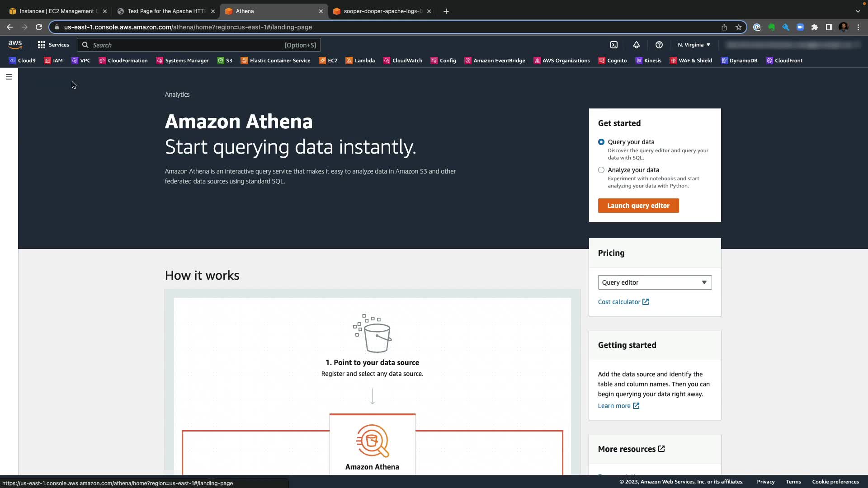Expand the Query editor pricing dropdown
The image size is (868, 488).
(x=655, y=282)
